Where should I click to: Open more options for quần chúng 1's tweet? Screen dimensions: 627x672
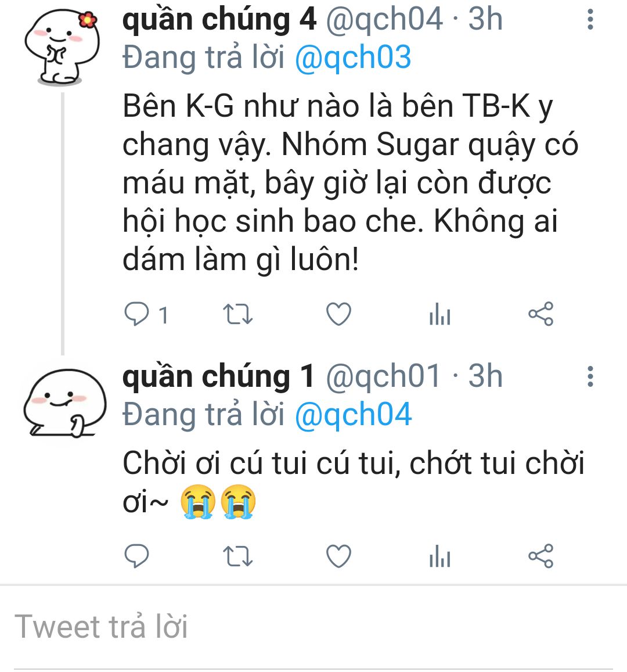pos(590,376)
